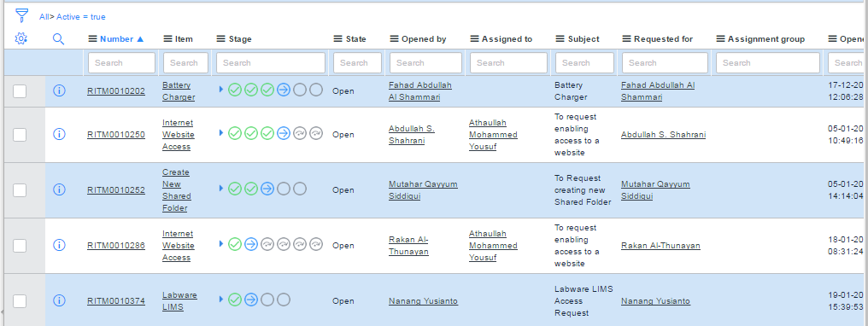Open record RITM0010250 link
868x326 pixels.
click(x=116, y=135)
